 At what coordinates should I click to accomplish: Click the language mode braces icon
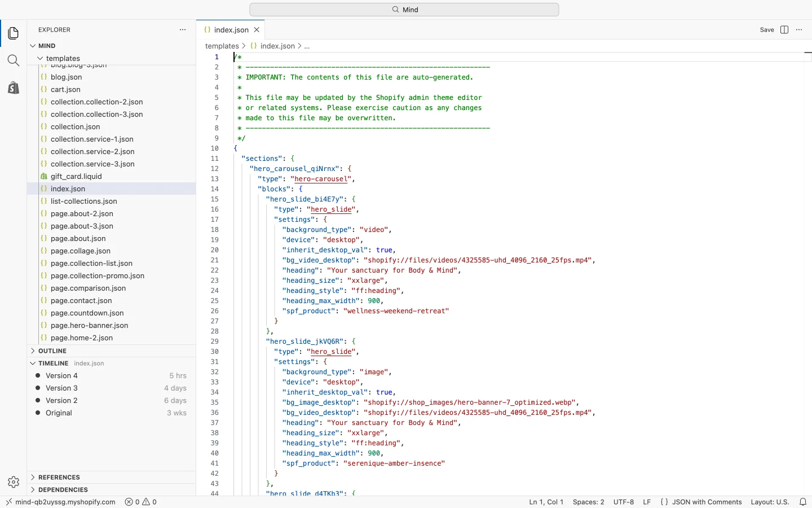pyautogui.click(x=664, y=502)
